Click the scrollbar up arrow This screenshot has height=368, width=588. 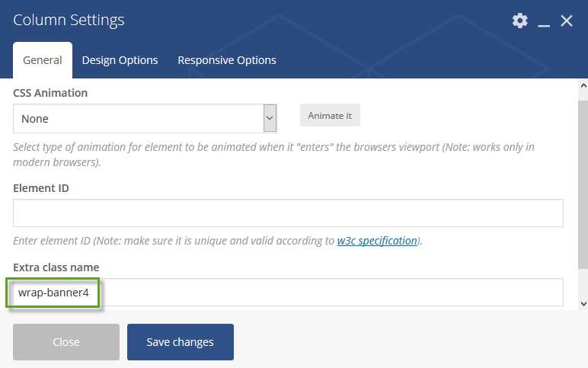[583, 85]
